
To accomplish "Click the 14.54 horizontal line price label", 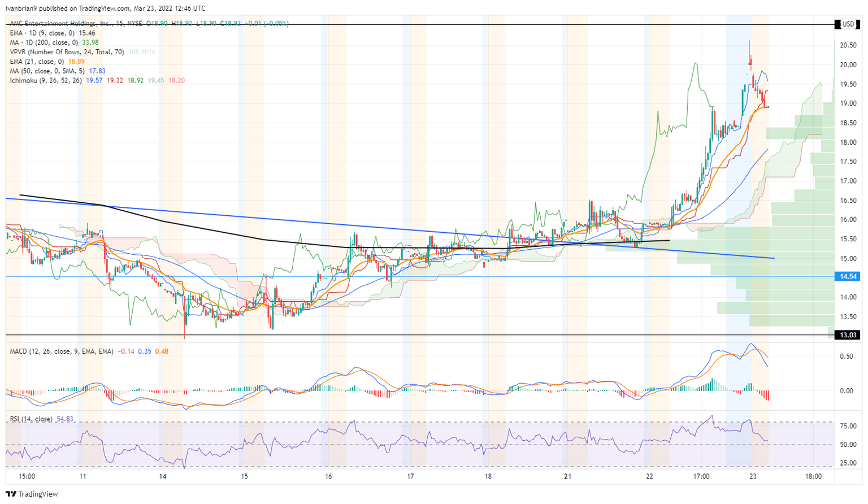I will click(848, 276).
